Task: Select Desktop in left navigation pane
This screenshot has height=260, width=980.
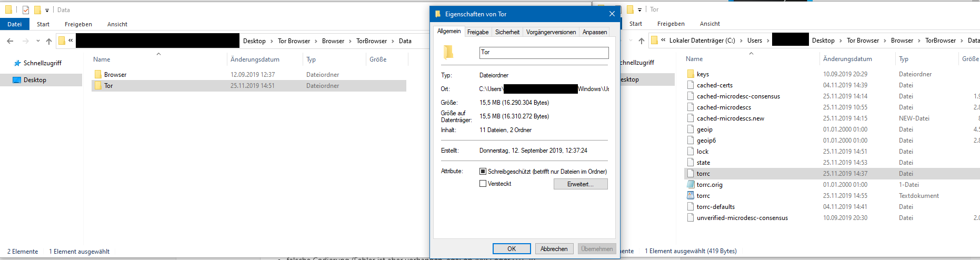Action: (x=35, y=80)
